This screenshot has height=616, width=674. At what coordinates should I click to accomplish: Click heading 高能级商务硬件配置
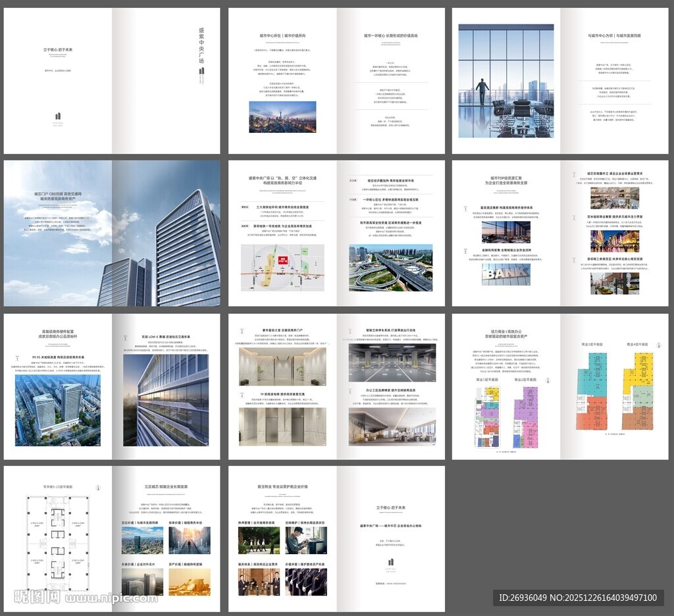pos(58,332)
